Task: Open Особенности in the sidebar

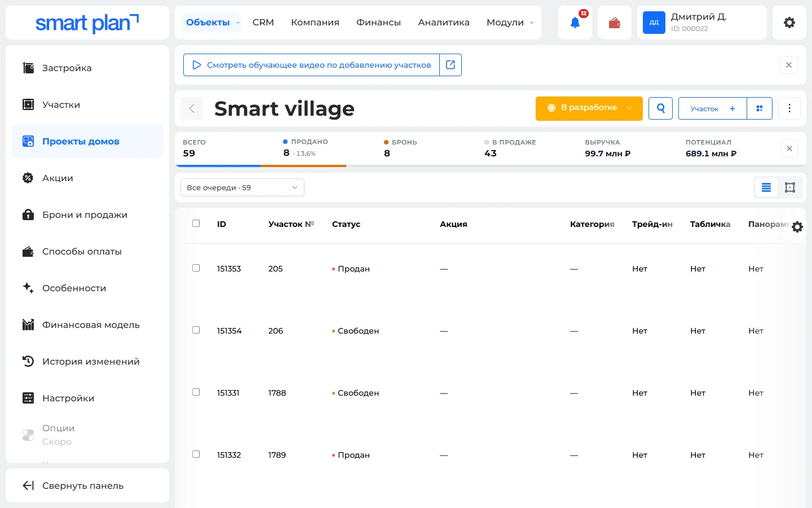Action: 87,288
